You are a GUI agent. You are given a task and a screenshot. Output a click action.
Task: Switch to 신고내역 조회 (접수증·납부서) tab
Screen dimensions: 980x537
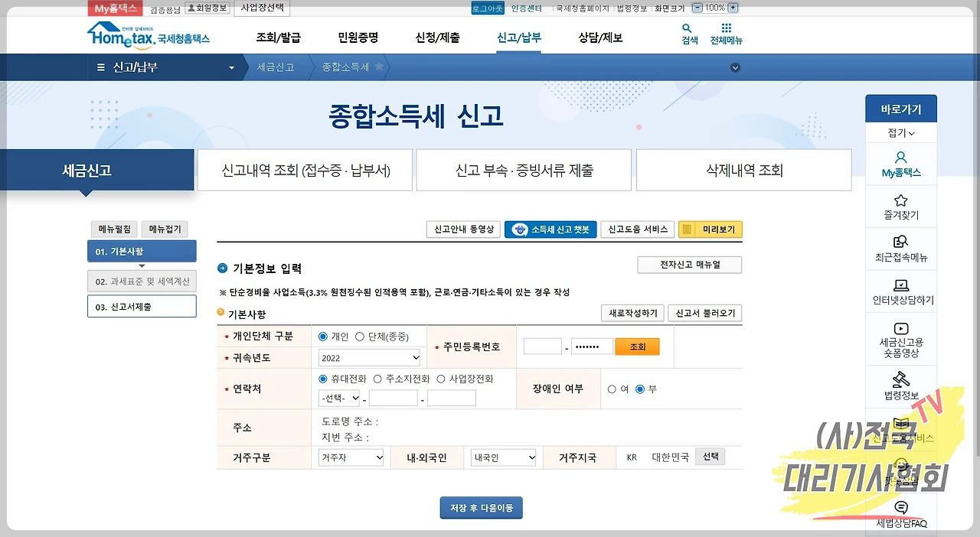(305, 170)
